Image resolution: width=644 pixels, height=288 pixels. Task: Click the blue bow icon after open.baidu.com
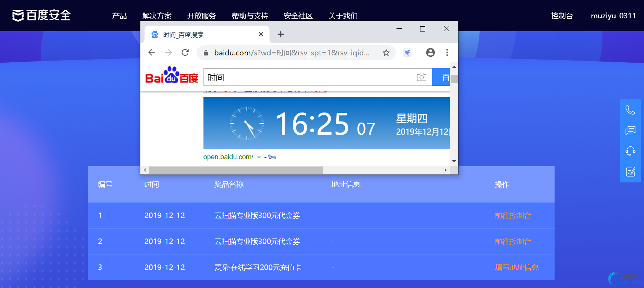272,157
